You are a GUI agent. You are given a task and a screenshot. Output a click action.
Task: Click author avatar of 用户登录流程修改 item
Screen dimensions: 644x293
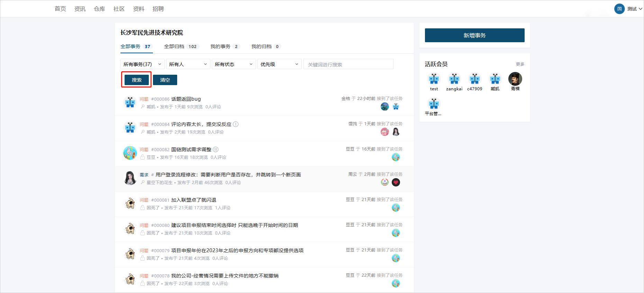coord(130,178)
